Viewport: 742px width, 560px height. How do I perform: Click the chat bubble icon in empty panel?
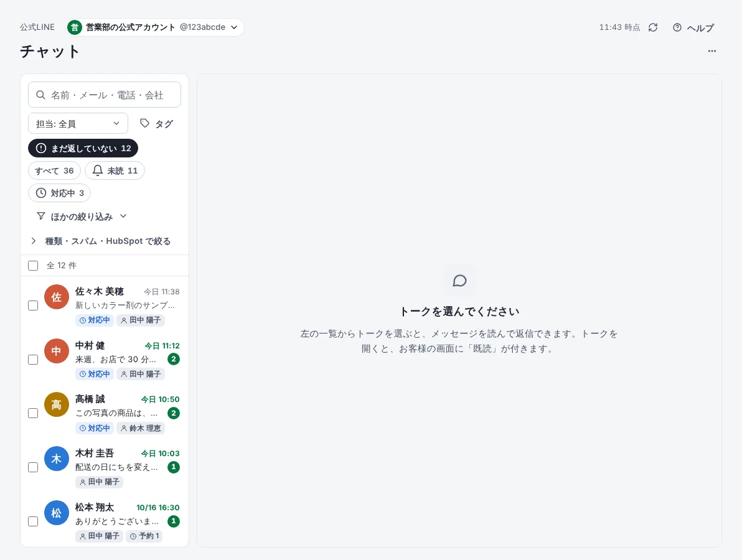(x=459, y=281)
